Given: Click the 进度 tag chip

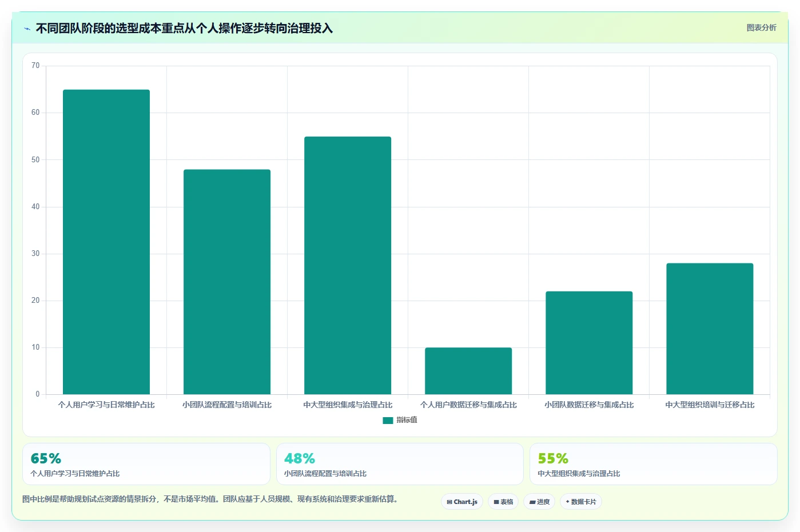Looking at the screenshot, I should tap(539, 502).
